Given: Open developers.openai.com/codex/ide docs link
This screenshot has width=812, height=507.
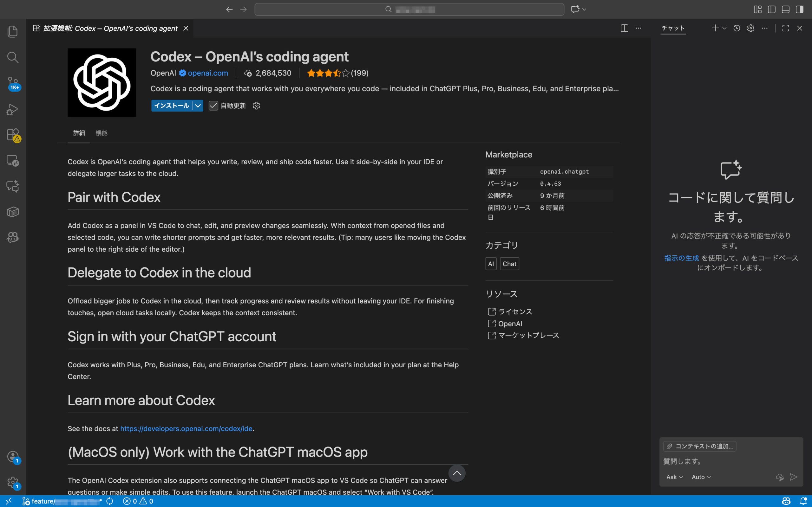Looking at the screenshot, I should tap(186, 428).
